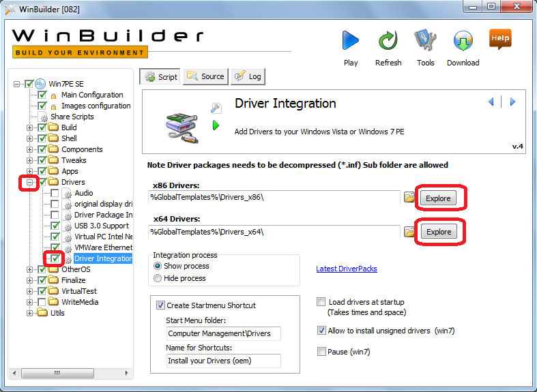This screenshot has height=392, width=537.
Task: Click the x86 Drivers path field
Action: 274,197
